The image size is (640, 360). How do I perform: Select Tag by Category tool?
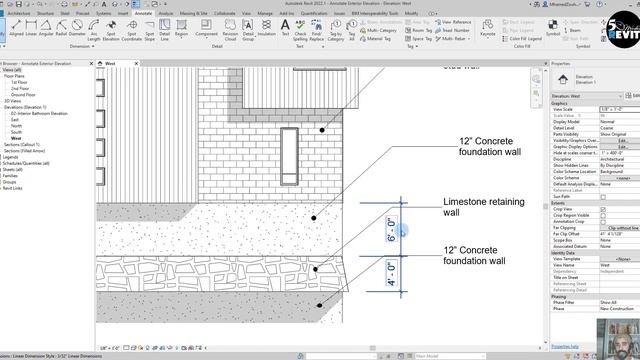[336, 30]
